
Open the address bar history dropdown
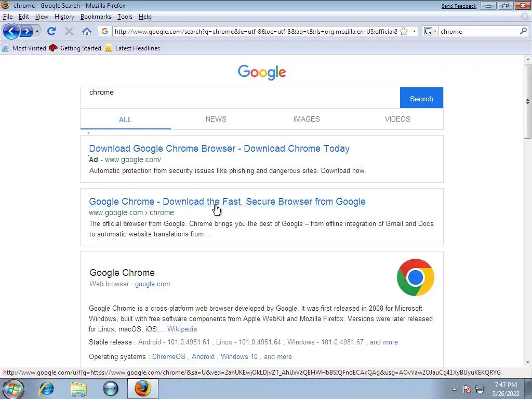414,32
